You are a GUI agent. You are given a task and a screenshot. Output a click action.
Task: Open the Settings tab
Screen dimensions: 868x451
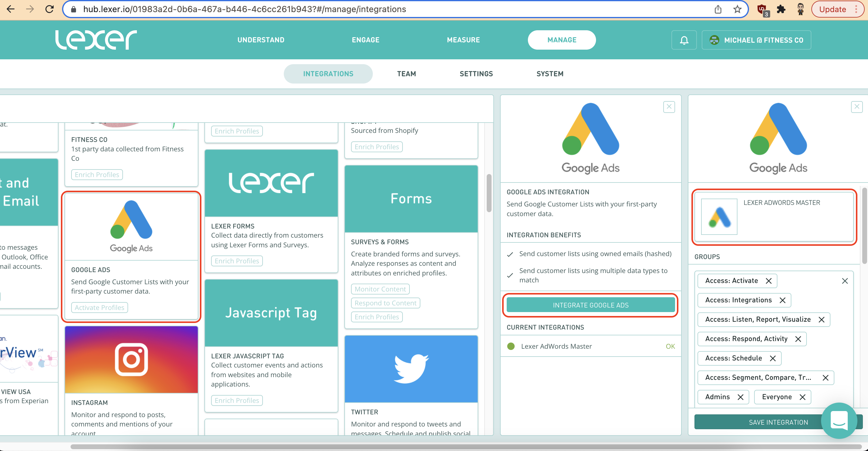(x=476, y=74)
